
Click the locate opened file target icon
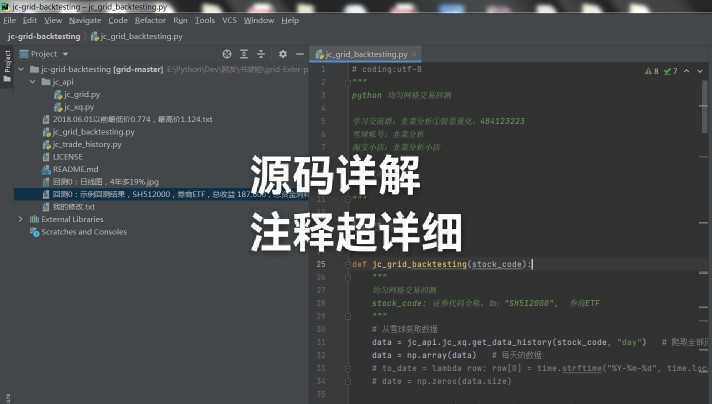[x=227, y=54]
